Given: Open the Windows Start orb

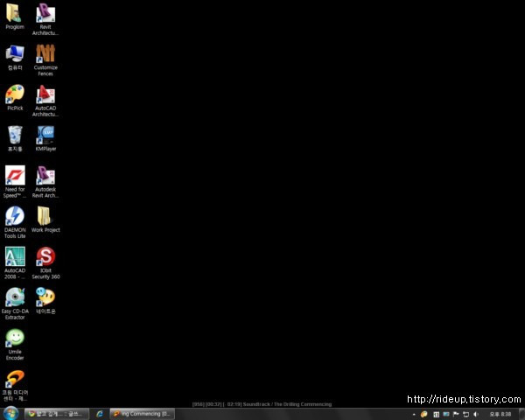Looking at the screenshot, I should [x=10, y=414].
